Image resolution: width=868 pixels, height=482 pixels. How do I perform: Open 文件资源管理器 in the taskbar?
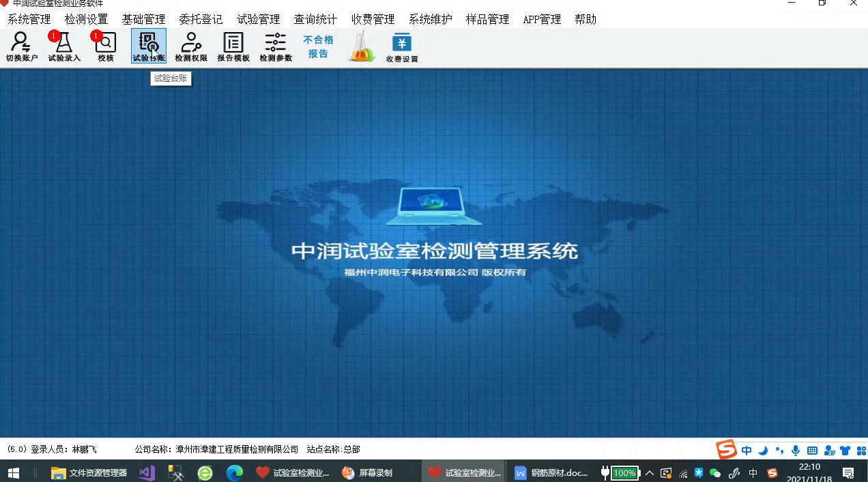[x=90, y=472]
